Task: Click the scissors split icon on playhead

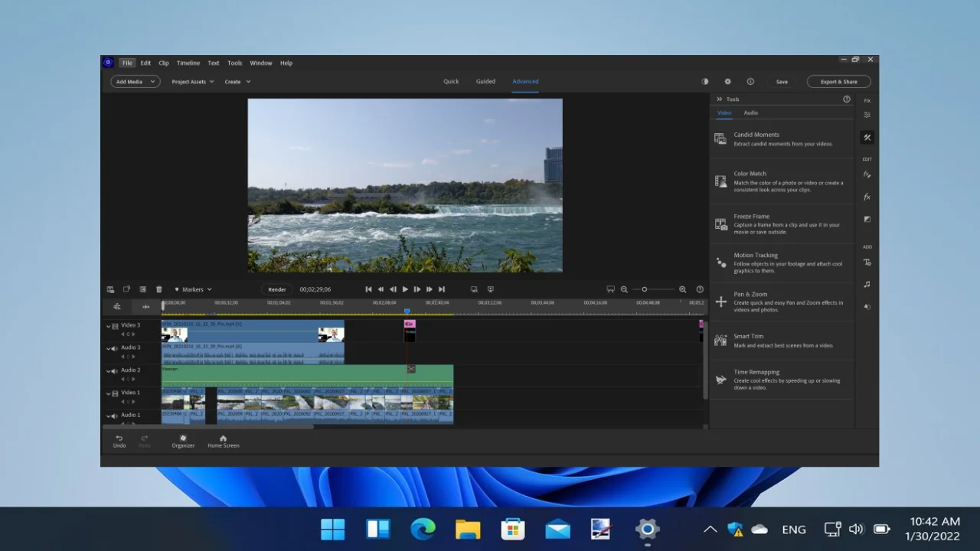Action: pyautogui.click(x=411, y=369)
